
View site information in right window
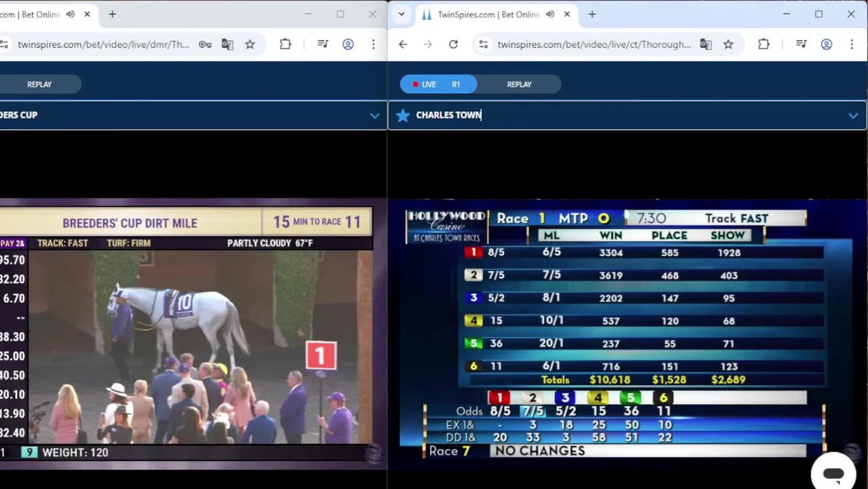click(x=483, y=44)
